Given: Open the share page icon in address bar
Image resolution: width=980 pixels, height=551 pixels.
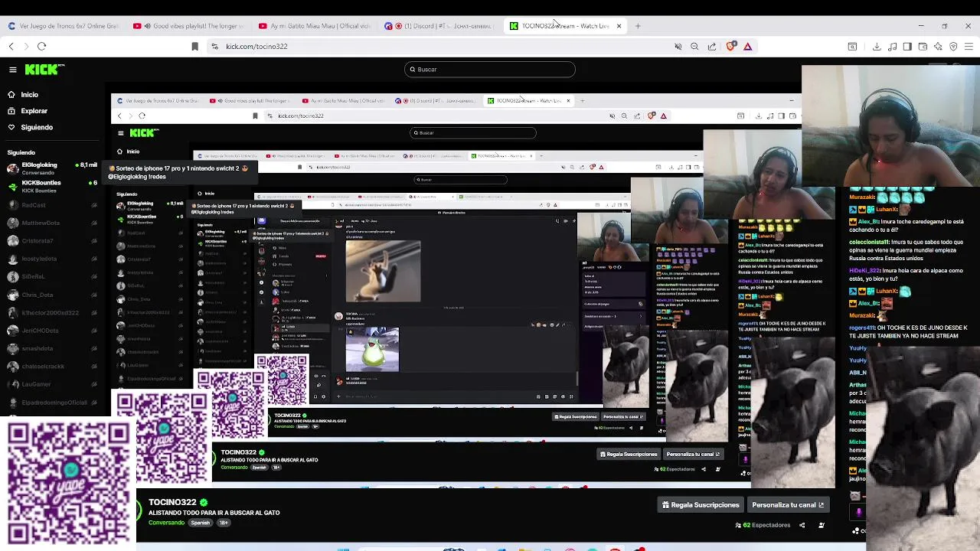Looking at the screenshot, I should point(712,47).
